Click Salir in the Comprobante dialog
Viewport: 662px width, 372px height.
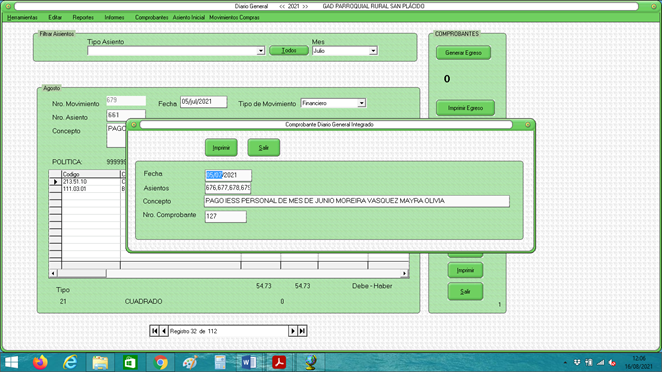263,148
